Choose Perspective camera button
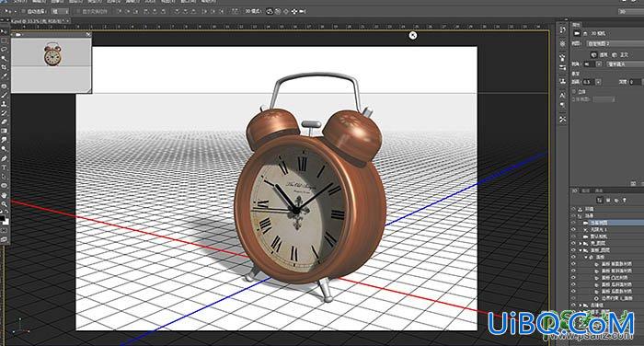This screenshot has height=346, width=644. tap(594, 54)
